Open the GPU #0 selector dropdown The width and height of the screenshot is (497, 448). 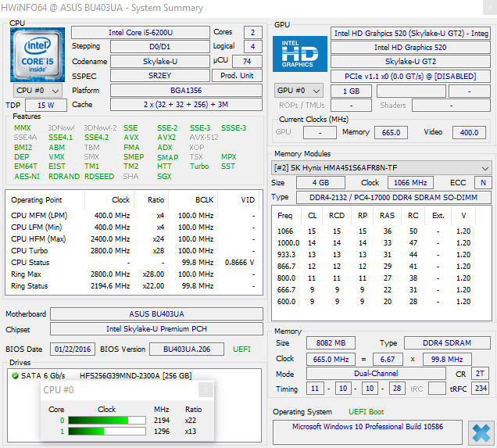click(299, 91)
